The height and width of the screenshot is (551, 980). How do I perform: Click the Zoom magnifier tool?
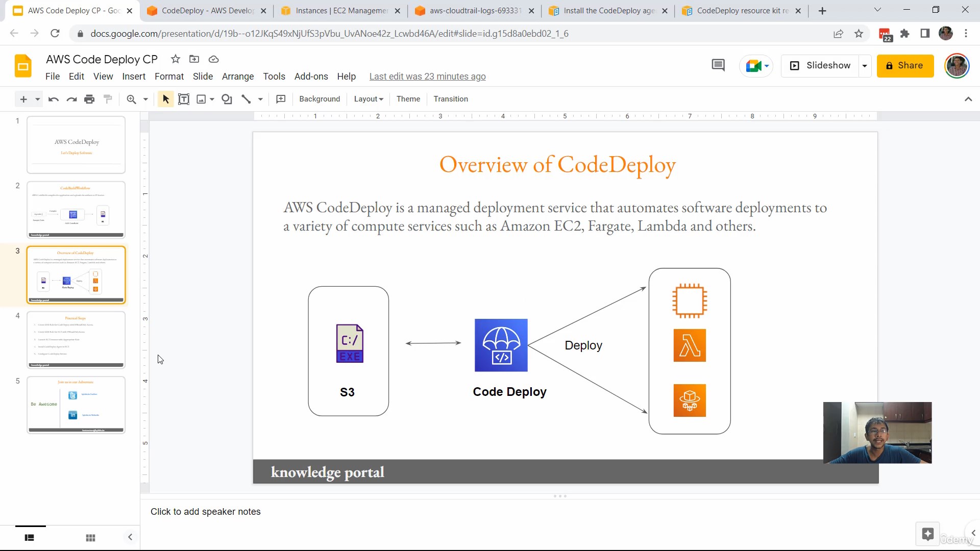[x=132, y=99]
